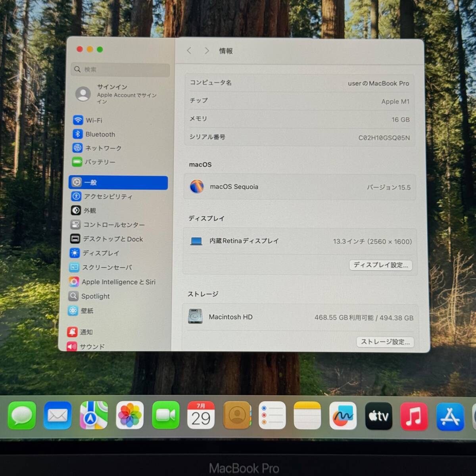Select the 一般 General sidebar item
Viewport: 476px width, 476px height.
[118, 182]
